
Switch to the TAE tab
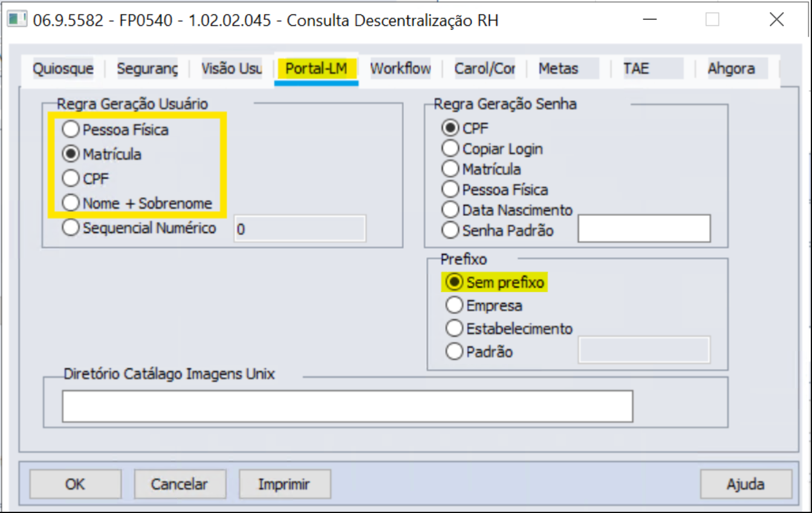653,68
